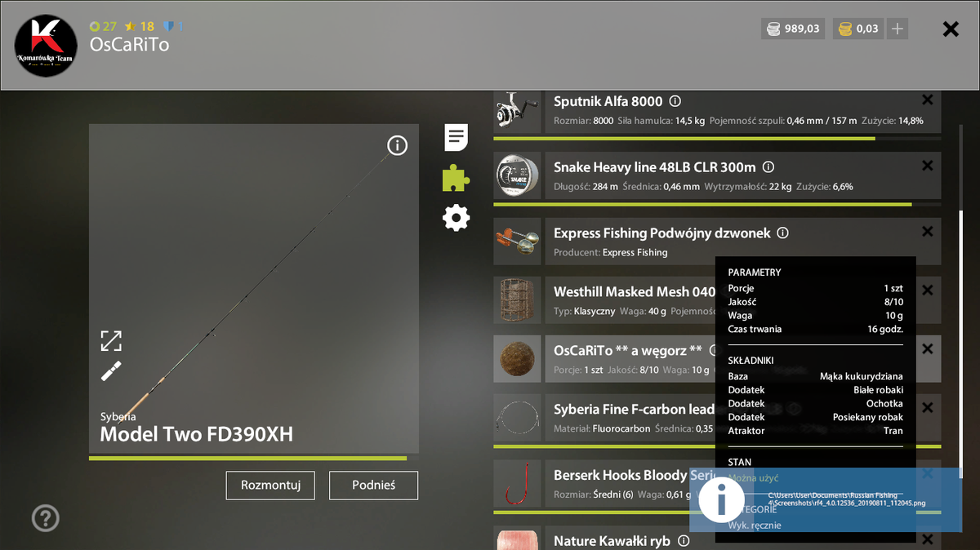Click the gold coins balance 0,03
The height and width of the screenshot is (550, 980).
coord(858,29)
